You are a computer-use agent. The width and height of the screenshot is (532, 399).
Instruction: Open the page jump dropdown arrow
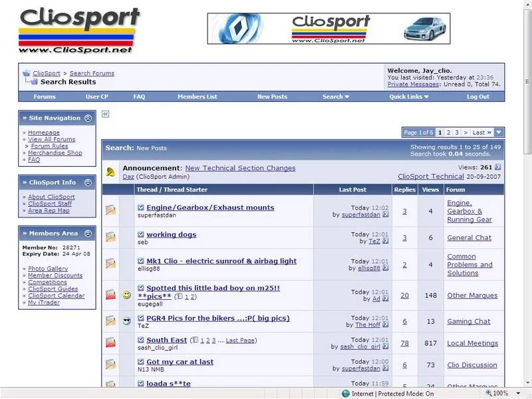point(499,132)
